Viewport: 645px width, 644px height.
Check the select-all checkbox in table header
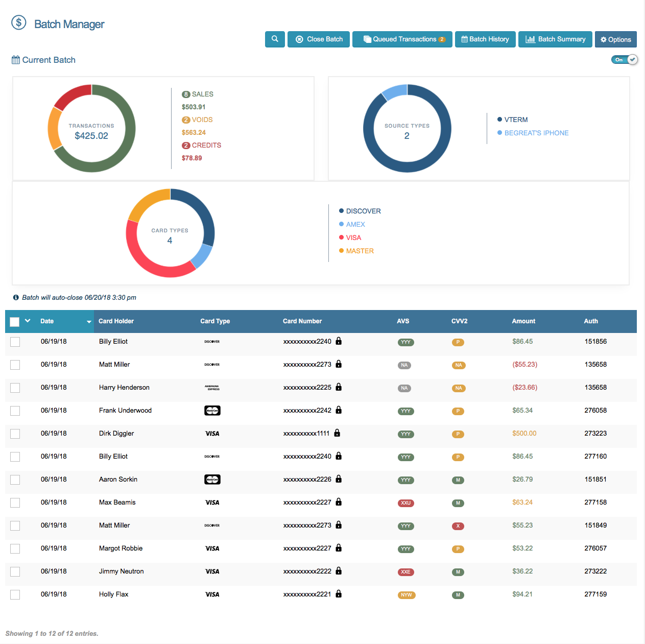pos(14,321)
